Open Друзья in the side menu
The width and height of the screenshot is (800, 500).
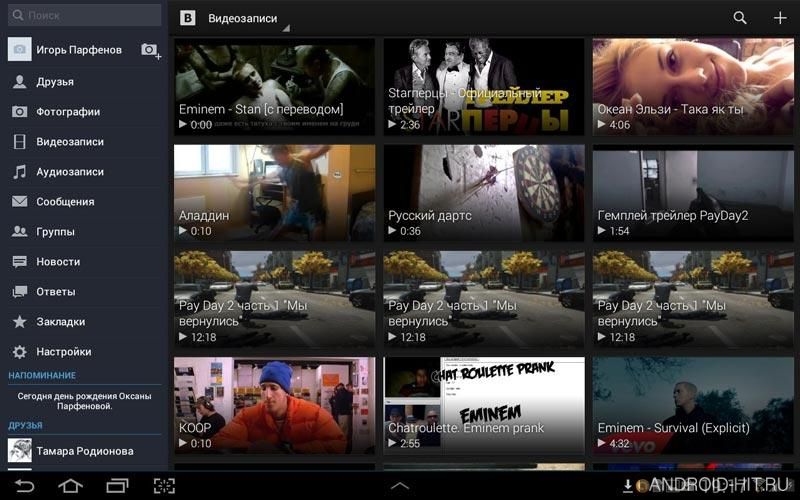pos(85,82)
